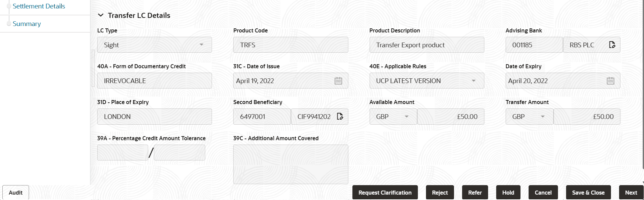
Task: Open the Transfer Amount GBP currency selector
Action: (543, 116)
